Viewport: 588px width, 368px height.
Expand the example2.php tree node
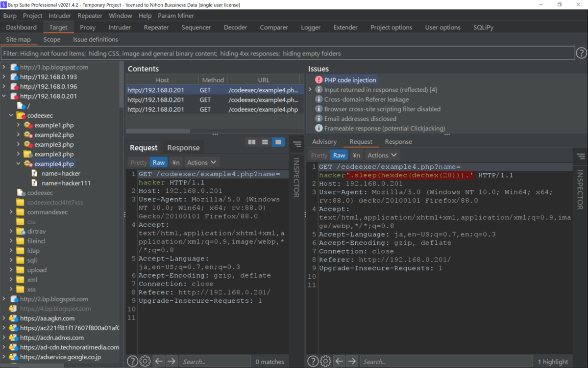(19, 135)
